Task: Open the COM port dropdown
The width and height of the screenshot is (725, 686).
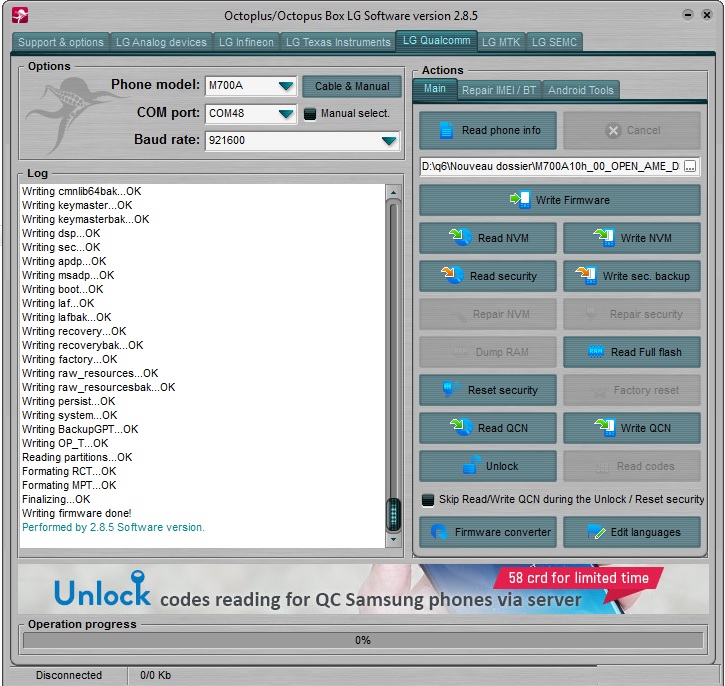Action: (286, 114)
